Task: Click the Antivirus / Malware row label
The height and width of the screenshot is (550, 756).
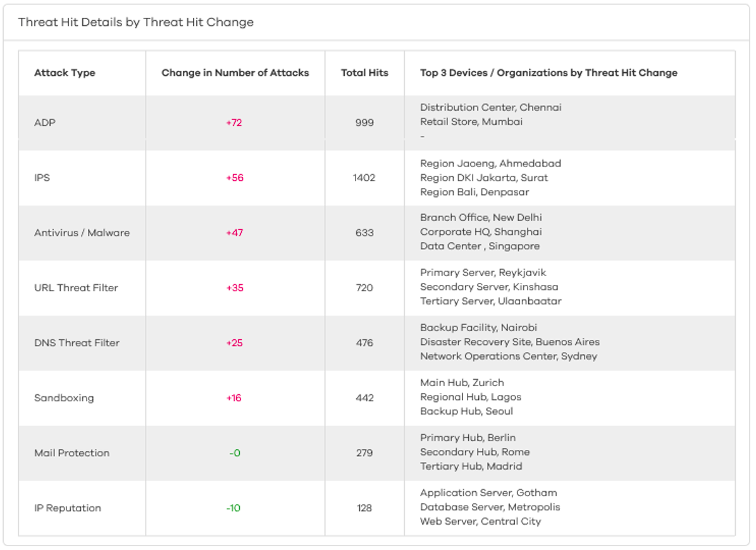Action: point(82,233)
